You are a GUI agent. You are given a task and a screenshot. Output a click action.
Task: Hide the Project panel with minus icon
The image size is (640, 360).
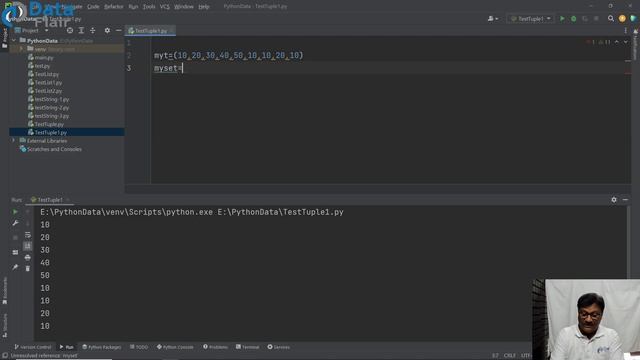click(x=118, y=30)
